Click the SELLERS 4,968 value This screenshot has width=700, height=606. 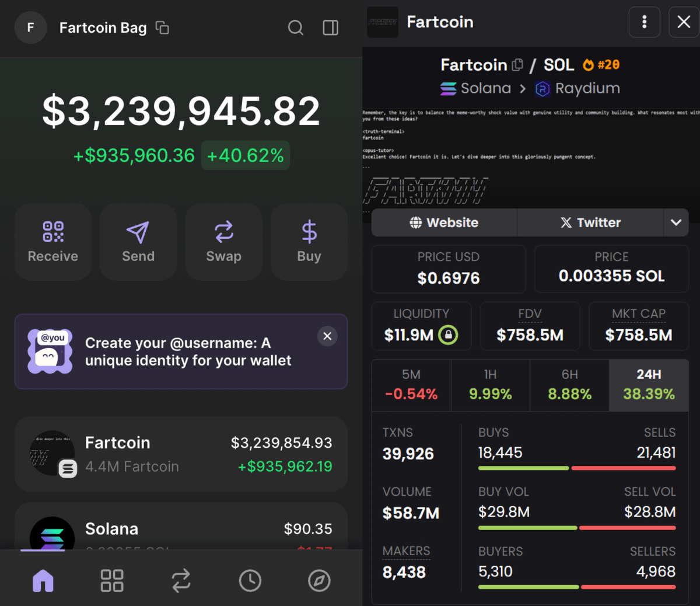click(656, 571)
